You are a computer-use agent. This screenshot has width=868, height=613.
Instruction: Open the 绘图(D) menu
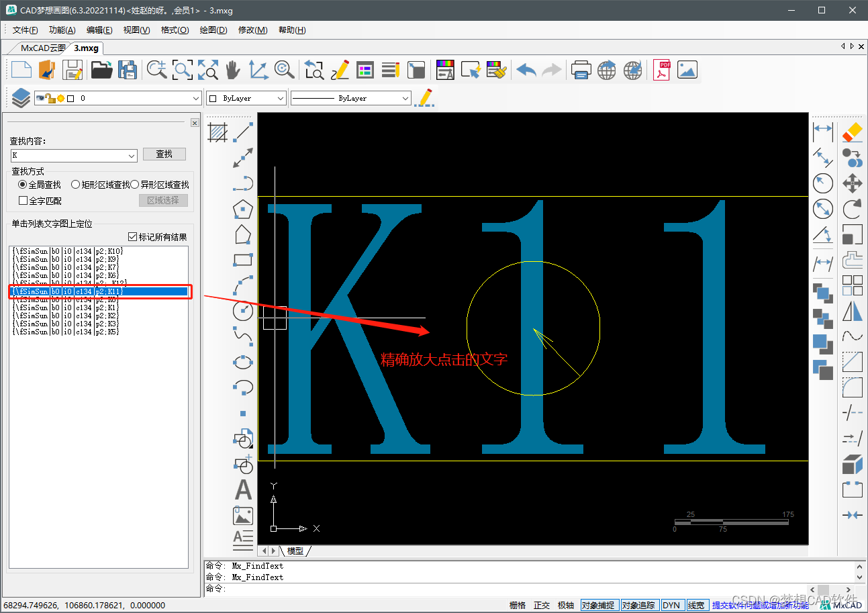[x=213, y=30]
